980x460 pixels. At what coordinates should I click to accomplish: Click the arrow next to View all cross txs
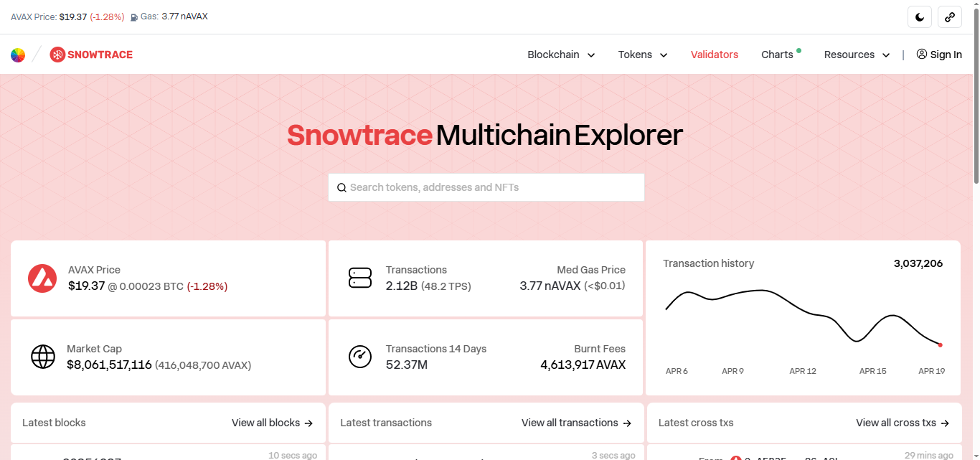pyautogui.click(x=945, y=423)
